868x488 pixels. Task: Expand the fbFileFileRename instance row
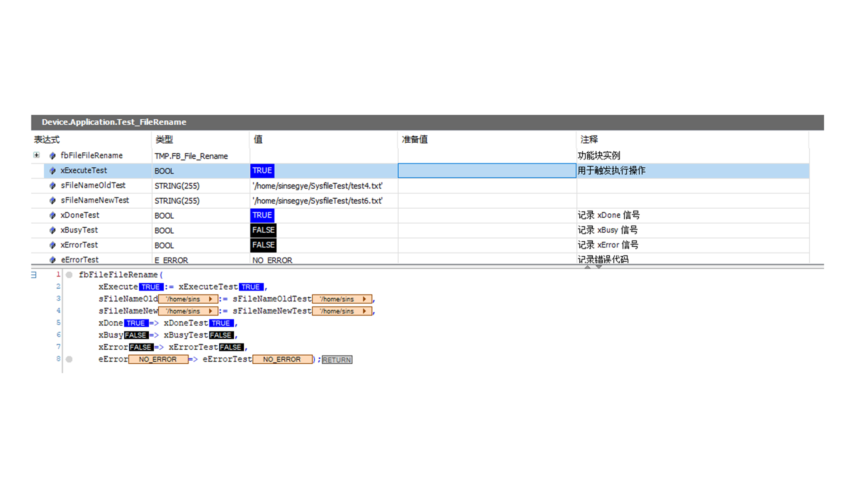click(x=37, y=155)
